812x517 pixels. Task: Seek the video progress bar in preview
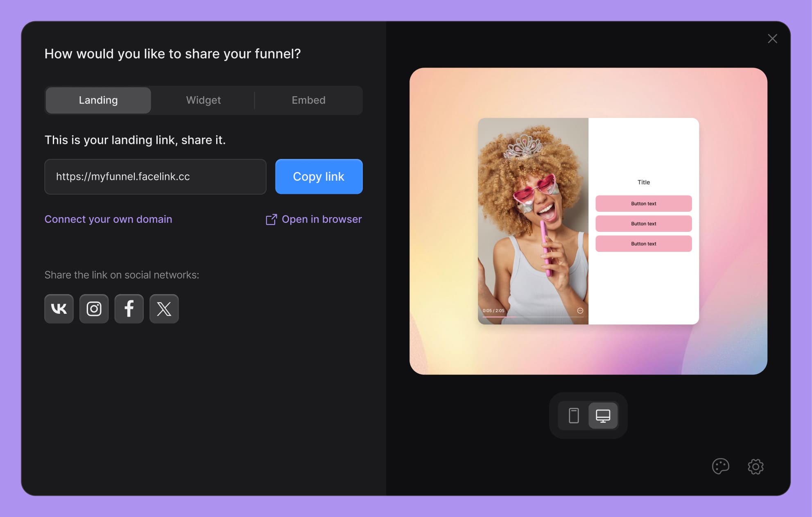(532, 317)
